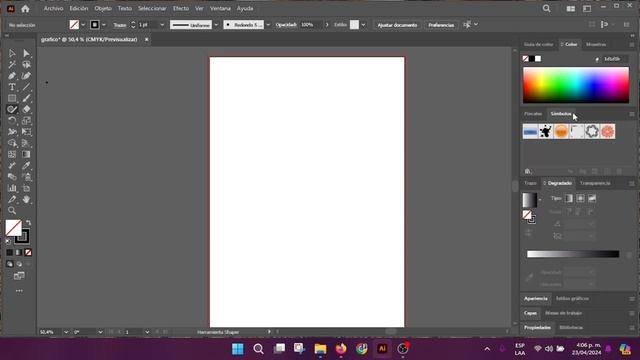The height and width of the screenshot is (360, 640).
Task: Select the Zoom tool magnifier
Action: (12, 211)
